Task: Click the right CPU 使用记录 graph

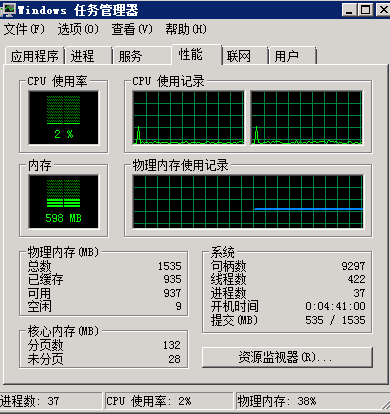Action: click(x=306, y=117)
